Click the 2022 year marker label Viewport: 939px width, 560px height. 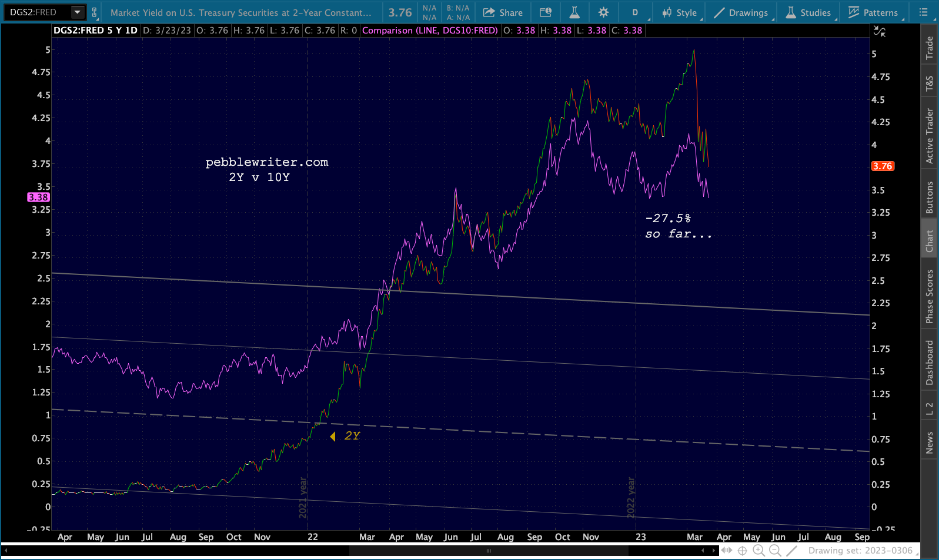point(631,497)
